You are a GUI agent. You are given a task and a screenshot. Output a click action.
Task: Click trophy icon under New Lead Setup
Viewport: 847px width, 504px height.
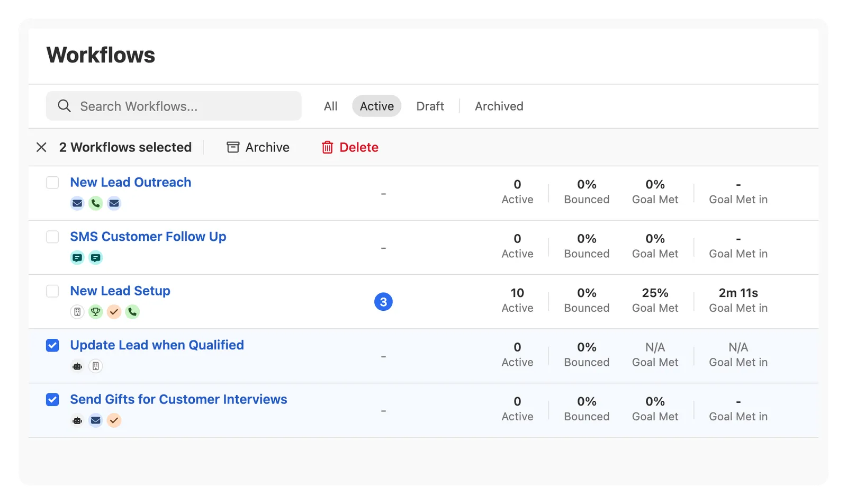[95, 312]
